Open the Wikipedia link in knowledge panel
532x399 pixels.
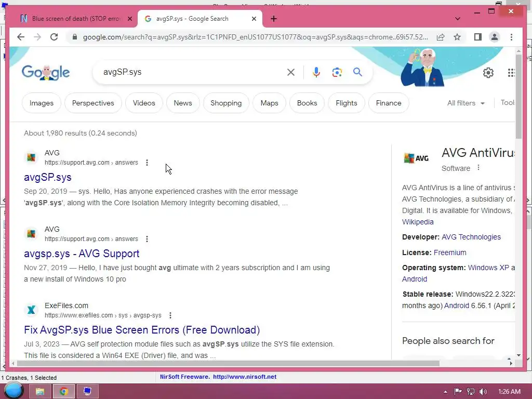[x=418, y=222]
